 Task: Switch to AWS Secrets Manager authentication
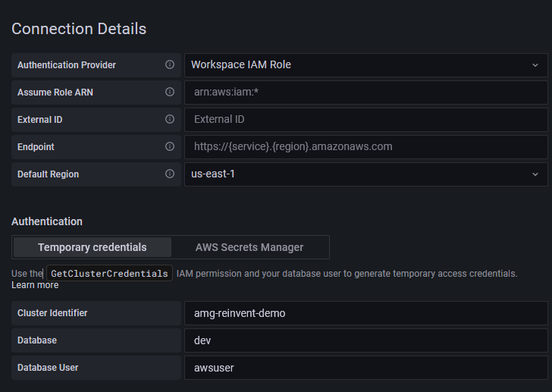coord(249,247)
